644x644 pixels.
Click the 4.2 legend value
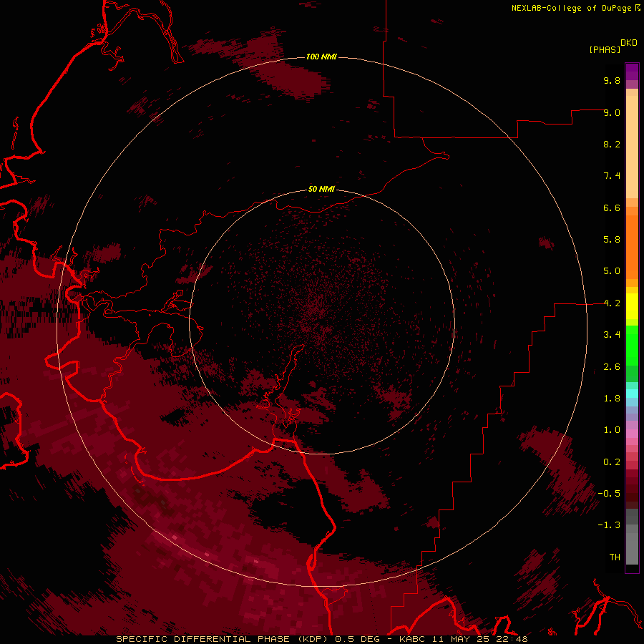pyautogui.click(x=612, y=303)
